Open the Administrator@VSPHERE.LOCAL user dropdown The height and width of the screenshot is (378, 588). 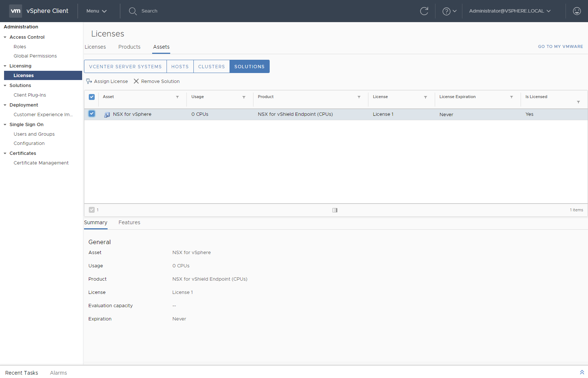510,11
